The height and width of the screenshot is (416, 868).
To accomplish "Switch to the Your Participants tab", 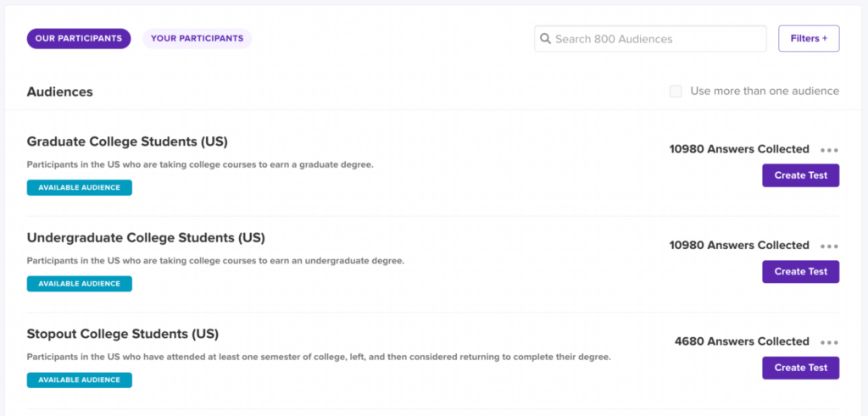I will [197, 39].
